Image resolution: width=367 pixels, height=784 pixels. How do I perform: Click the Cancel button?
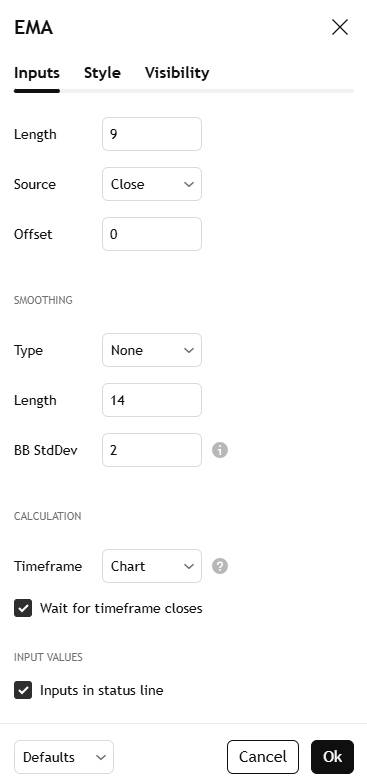click(263, 757)
